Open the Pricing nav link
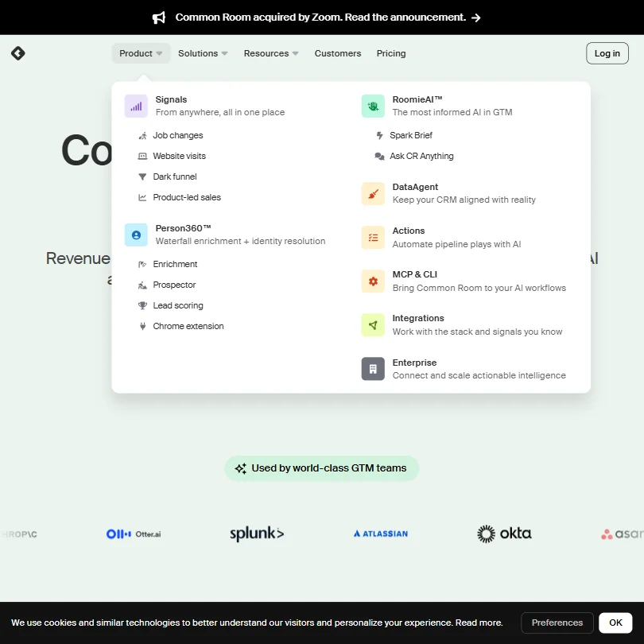 (x=391, y=53)
